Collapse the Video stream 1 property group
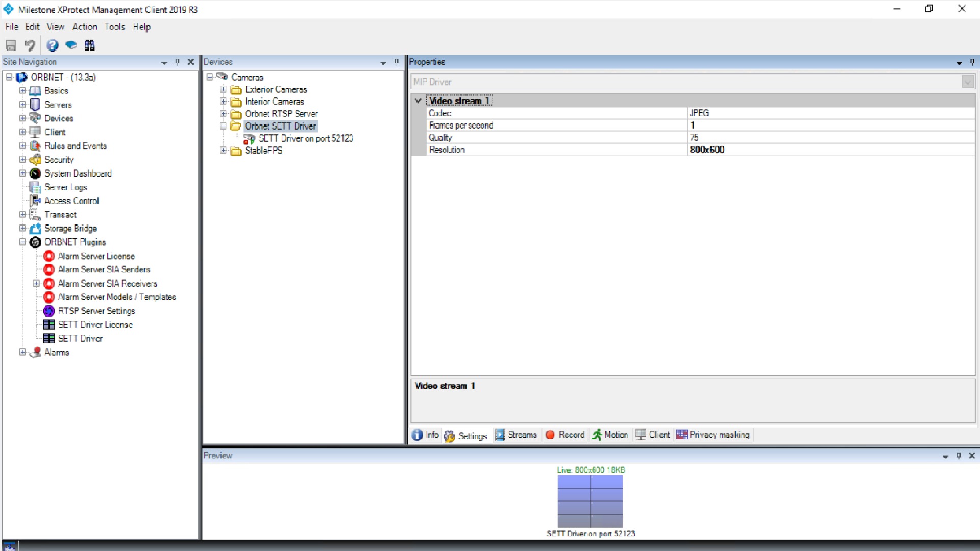The width and height of the screenshot is (980, 551). 418,101
